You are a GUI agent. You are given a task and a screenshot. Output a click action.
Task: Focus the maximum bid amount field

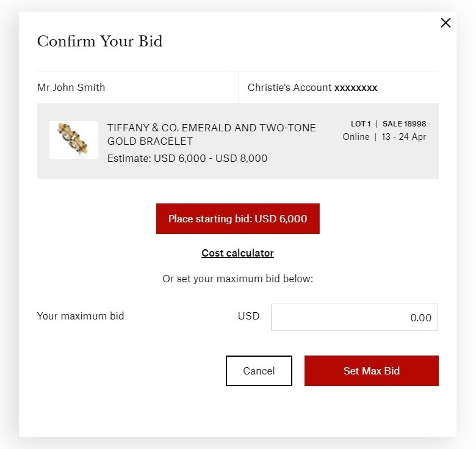coord(354,318)
